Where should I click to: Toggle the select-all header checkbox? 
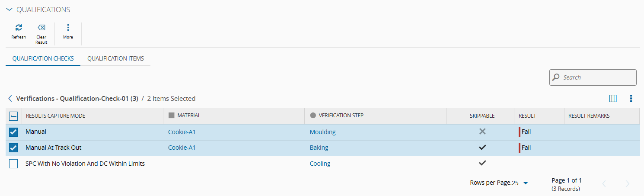click(x=13, y=116)
